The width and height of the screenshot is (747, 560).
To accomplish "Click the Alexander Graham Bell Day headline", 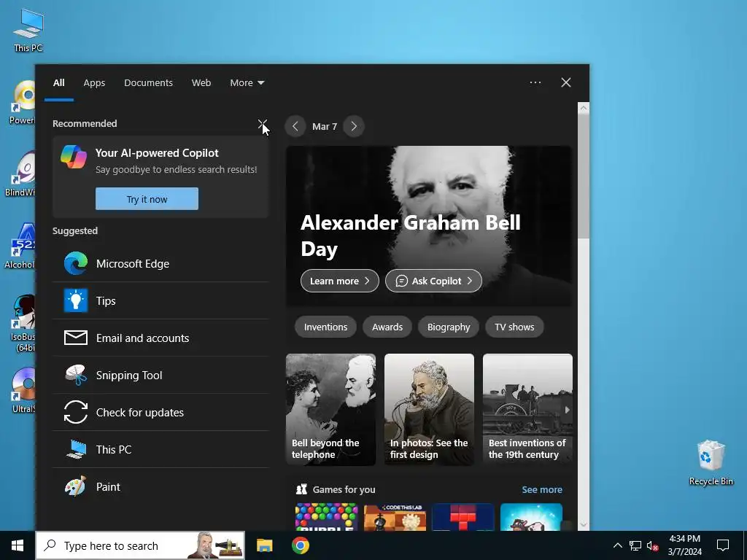I will (x=410, y=236).
